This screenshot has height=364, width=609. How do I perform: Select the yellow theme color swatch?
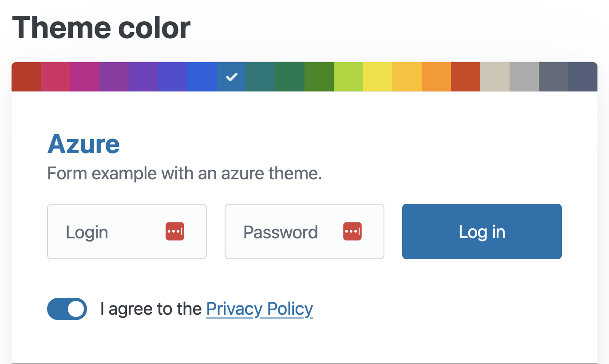(378, 77)
